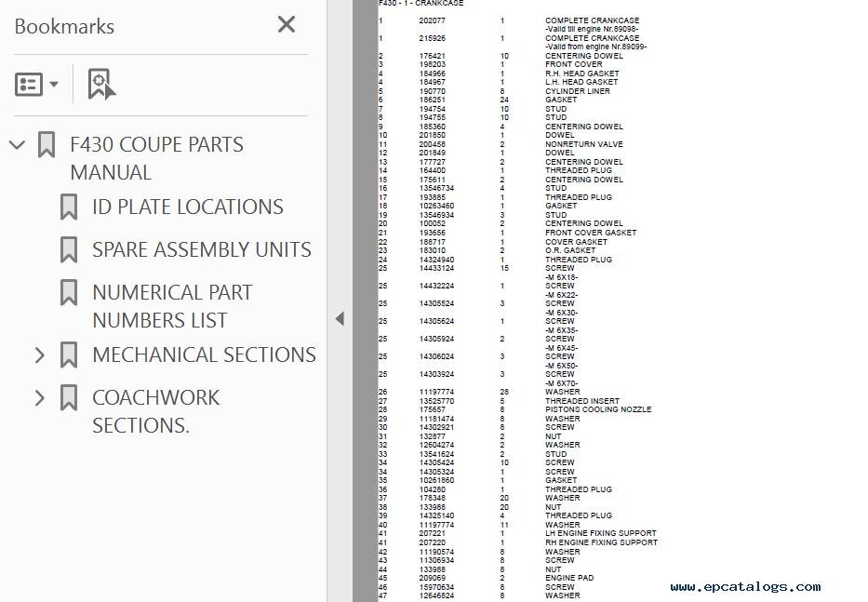This screenshot has width=868, height=602.
Task: Click part number 14306024
Action: (x=436, y=356)
